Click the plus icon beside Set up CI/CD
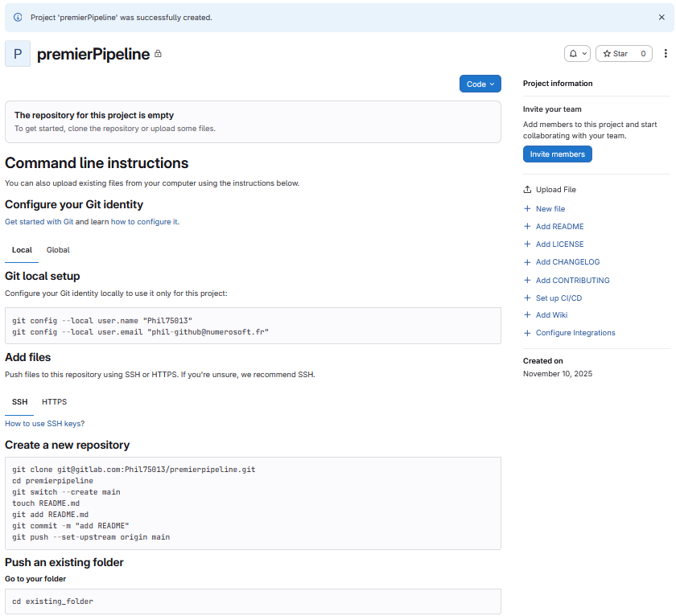 click(x=528, y=298)
